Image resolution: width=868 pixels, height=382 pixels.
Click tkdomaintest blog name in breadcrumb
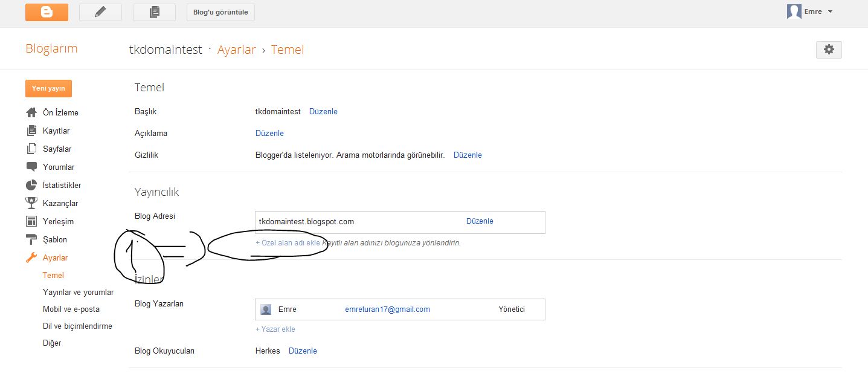pyautogui.click(x=166, y=50)
